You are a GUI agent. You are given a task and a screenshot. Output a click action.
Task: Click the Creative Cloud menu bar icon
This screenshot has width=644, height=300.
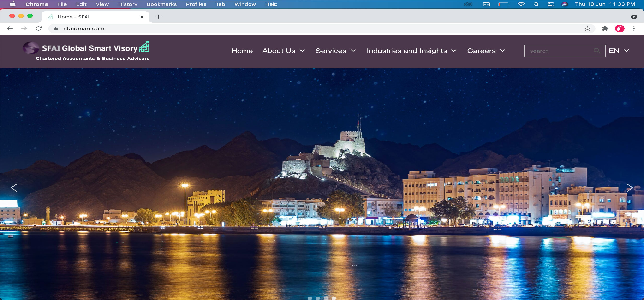[x=468, y=4]
